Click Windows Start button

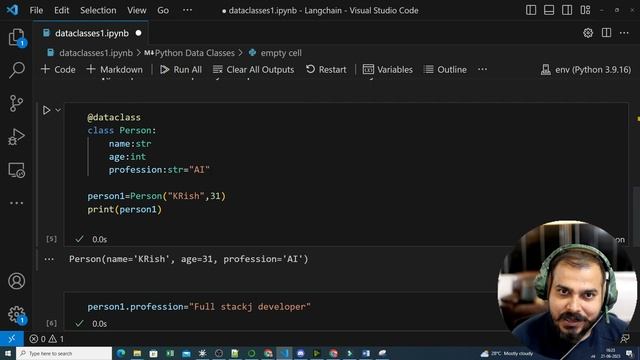[x=7, y=353]
